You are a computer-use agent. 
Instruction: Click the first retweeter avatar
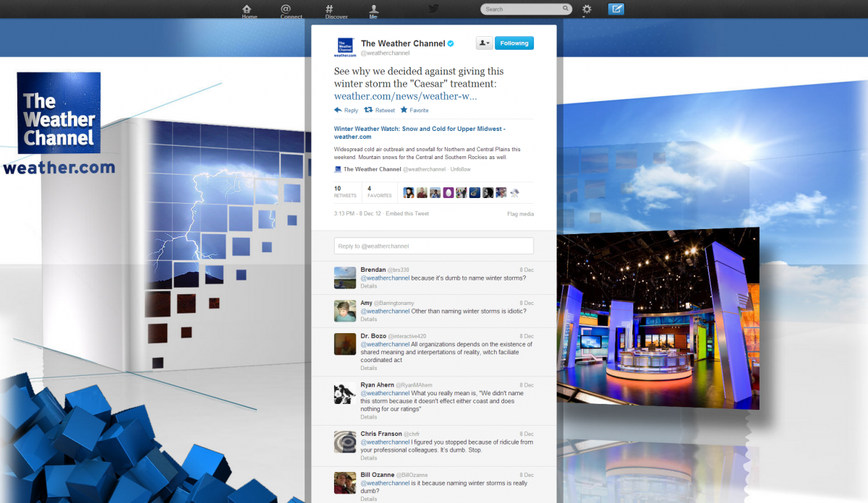click(x=409, y=192)
